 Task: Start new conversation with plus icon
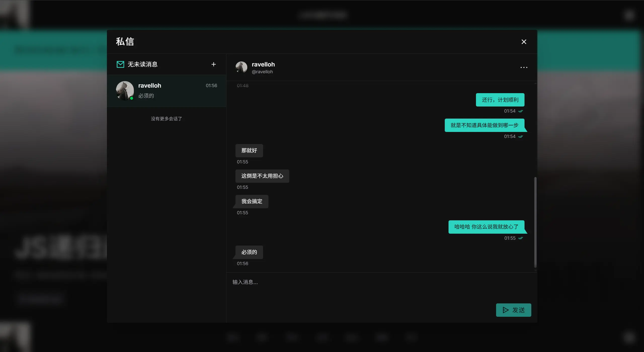pyautogui.click(x=214, y=64)
